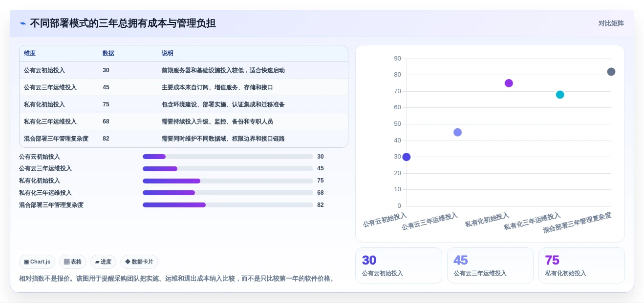644x303 pixels.
Task: Click the 说明 column header
Action: (x=168, y=53)
